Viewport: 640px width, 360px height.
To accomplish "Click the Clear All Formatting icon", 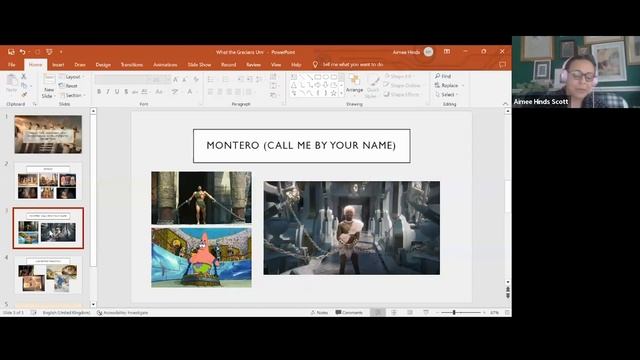I will click(x=196, y=80).
